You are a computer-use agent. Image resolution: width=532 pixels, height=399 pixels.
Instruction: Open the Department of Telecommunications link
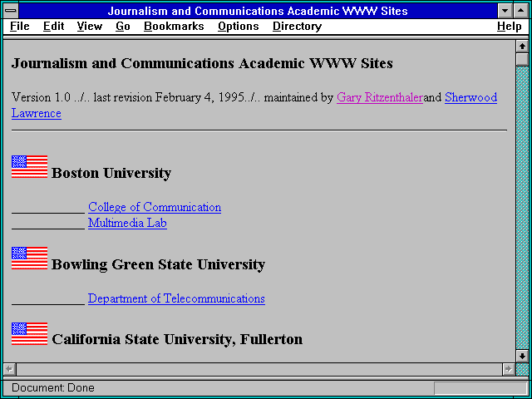coord(176,298)
